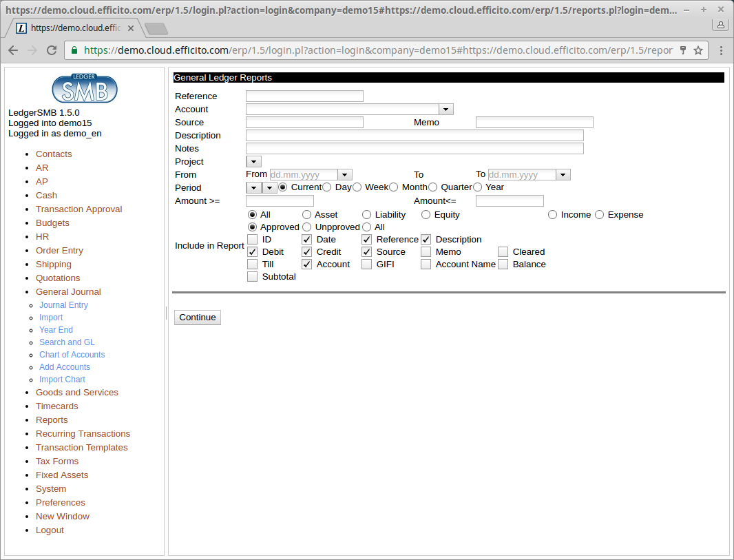Reload the page with the browser refresh icon
The height and width of the screenshot is (560, 734).
52,50
